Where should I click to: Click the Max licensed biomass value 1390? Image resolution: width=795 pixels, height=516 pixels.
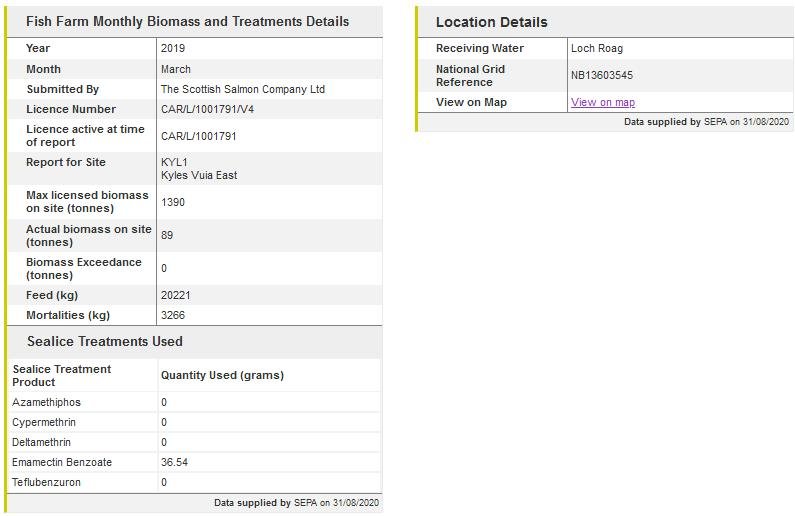point(172,202)
